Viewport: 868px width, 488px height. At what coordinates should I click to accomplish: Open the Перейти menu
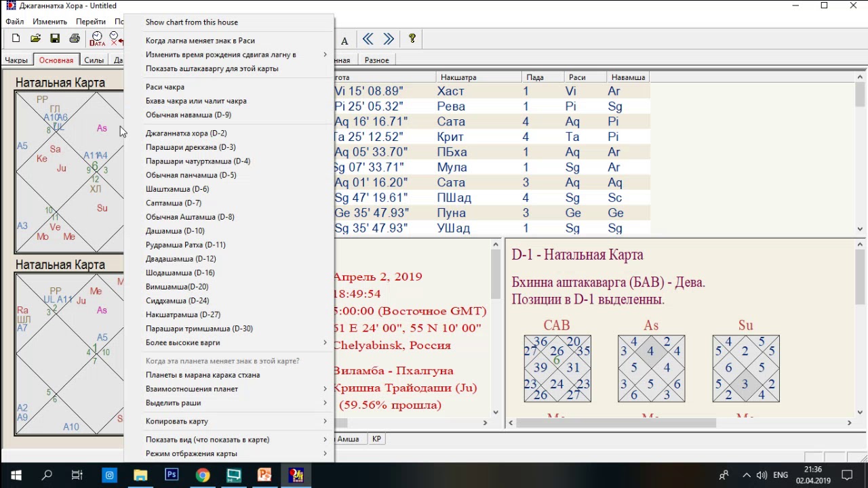click(91, 22)
